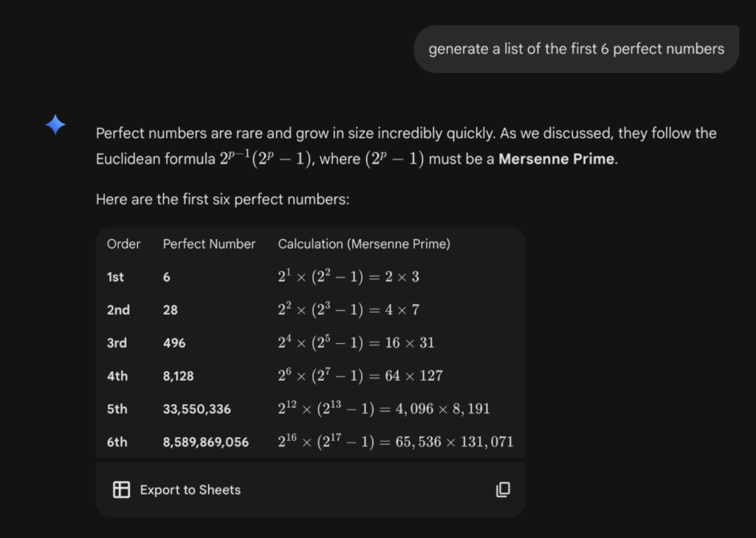
Task: Select the user prompt bubble about perfect numbers
Action: coord(576,49)
